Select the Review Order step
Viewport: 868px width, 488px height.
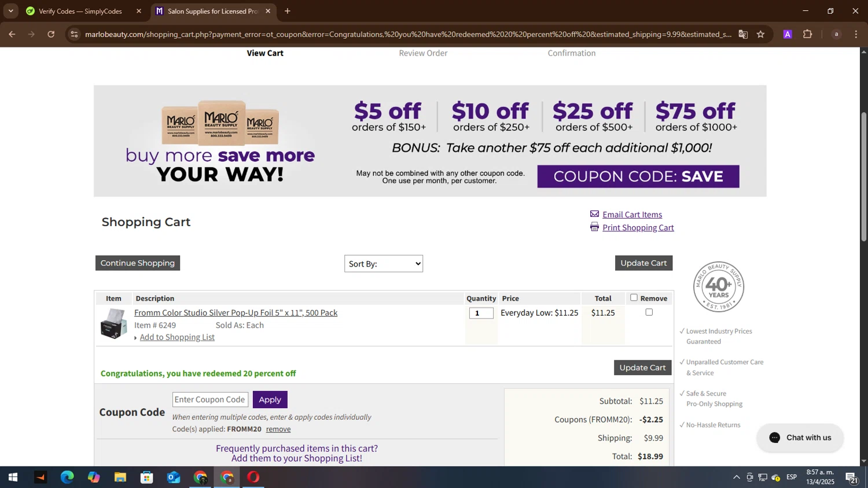(x=423, y=53)
